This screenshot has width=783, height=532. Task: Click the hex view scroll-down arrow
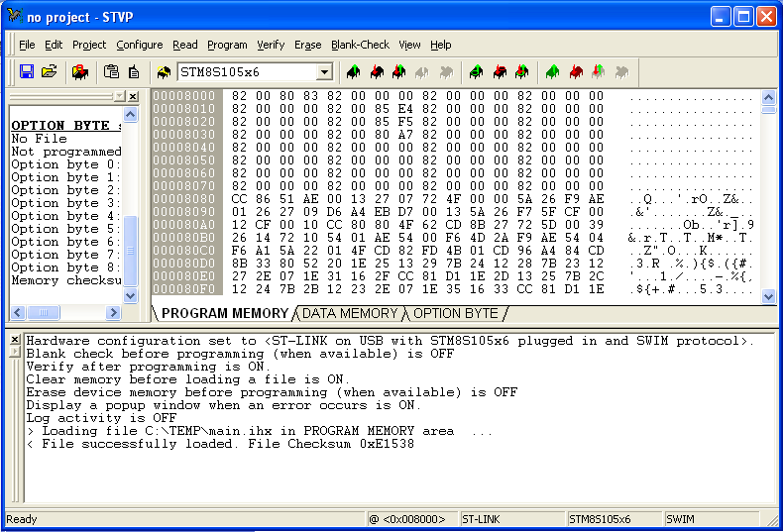point(768,296)
